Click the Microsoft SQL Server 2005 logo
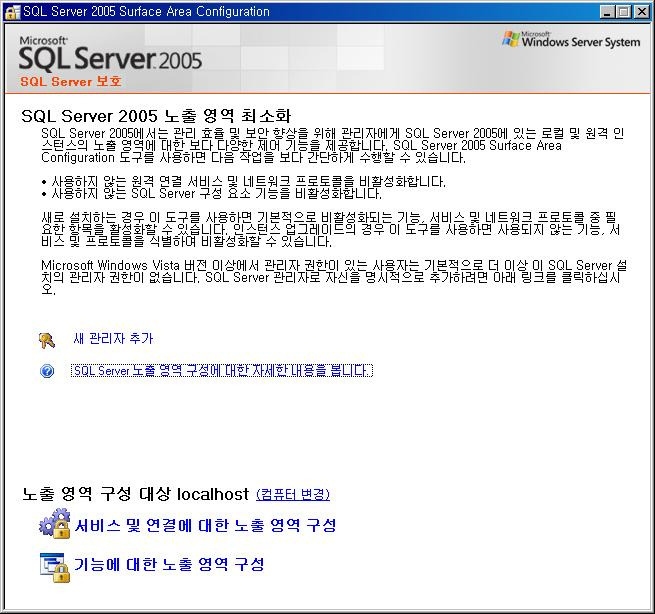The image size is (655, 614). click(110, 53)
